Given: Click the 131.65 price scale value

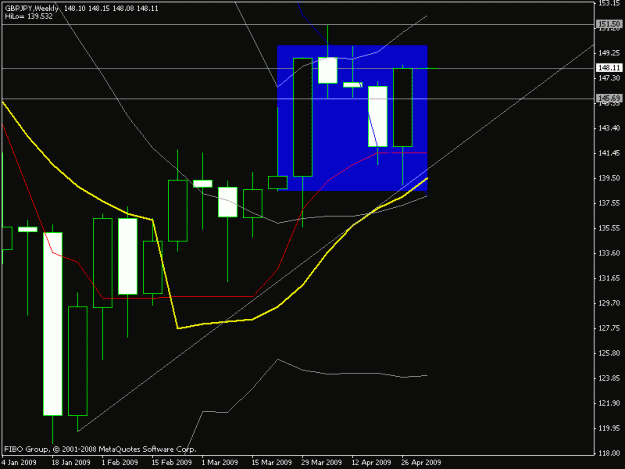Looking at the screenshot, I should tap(609, 278).
